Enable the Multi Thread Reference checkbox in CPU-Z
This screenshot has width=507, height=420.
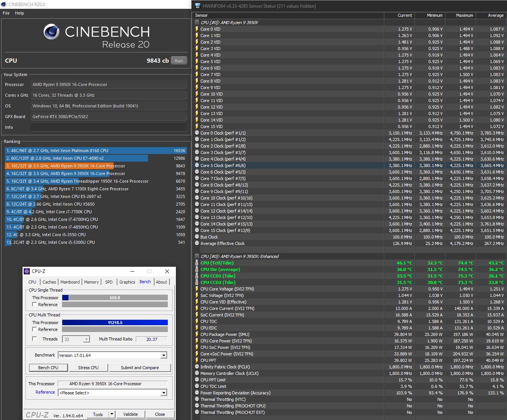point(34,329)
